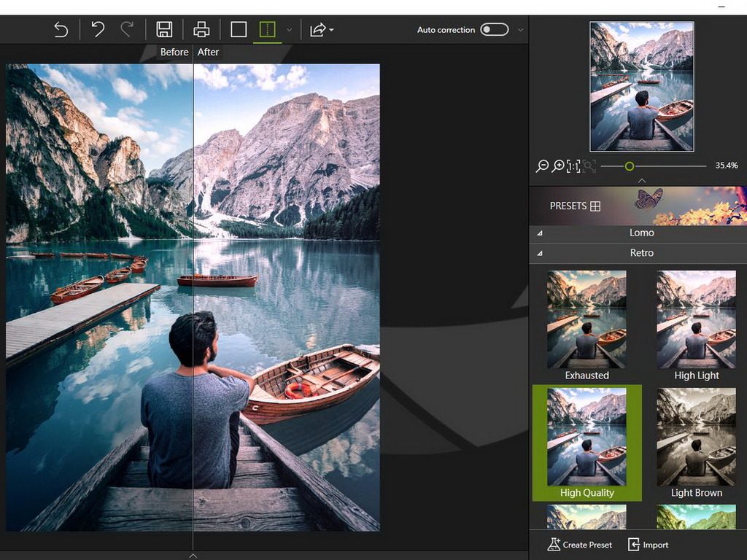The height and width of the screenshot is (560, 747).
Task: Click the Create Preset button
Action: click(x=578, y=545)
